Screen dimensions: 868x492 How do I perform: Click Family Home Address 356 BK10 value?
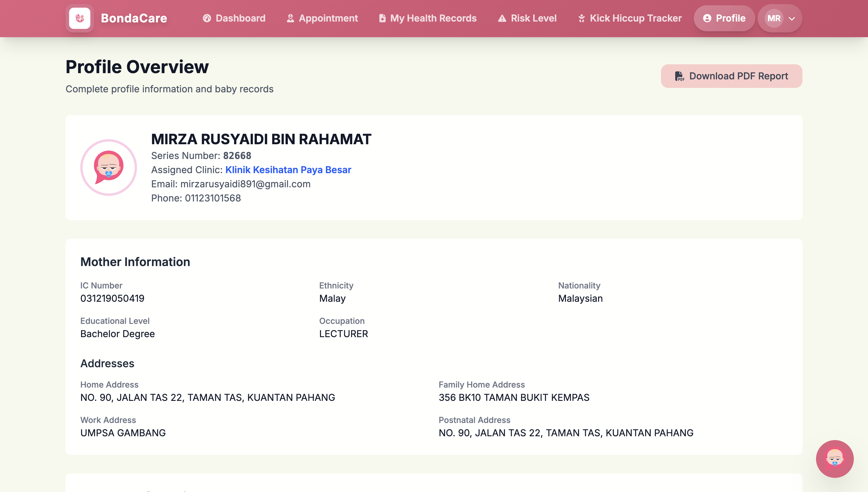pyautogui.click(x=514, y=397)
